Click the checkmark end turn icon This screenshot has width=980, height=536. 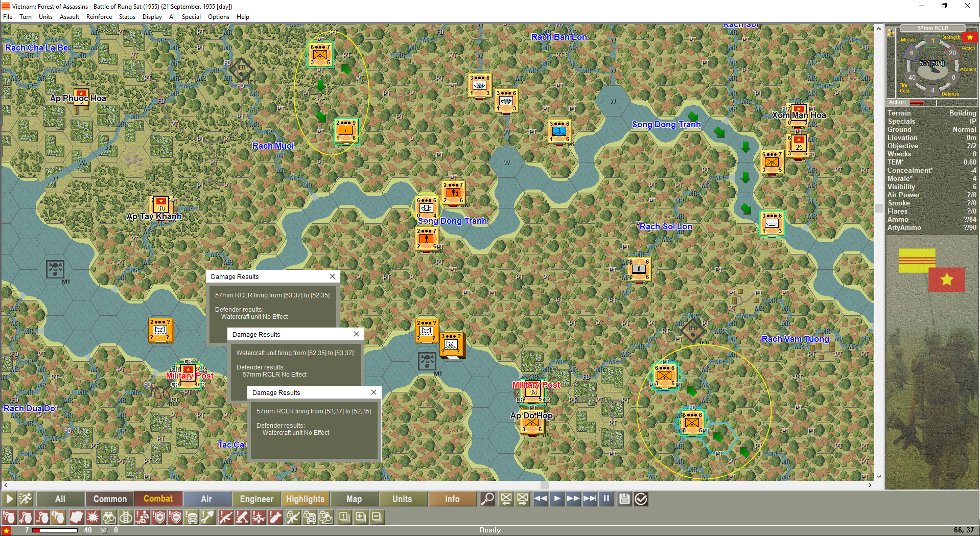641,499
